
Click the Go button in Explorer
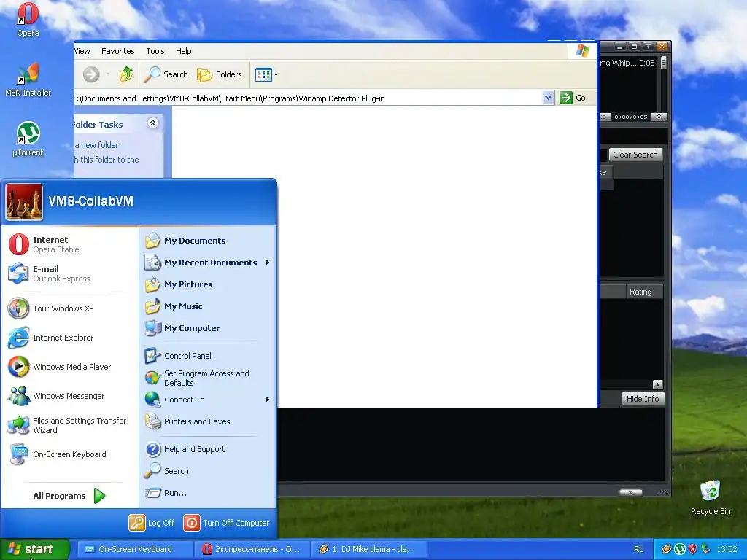click(x=573, y=98)
